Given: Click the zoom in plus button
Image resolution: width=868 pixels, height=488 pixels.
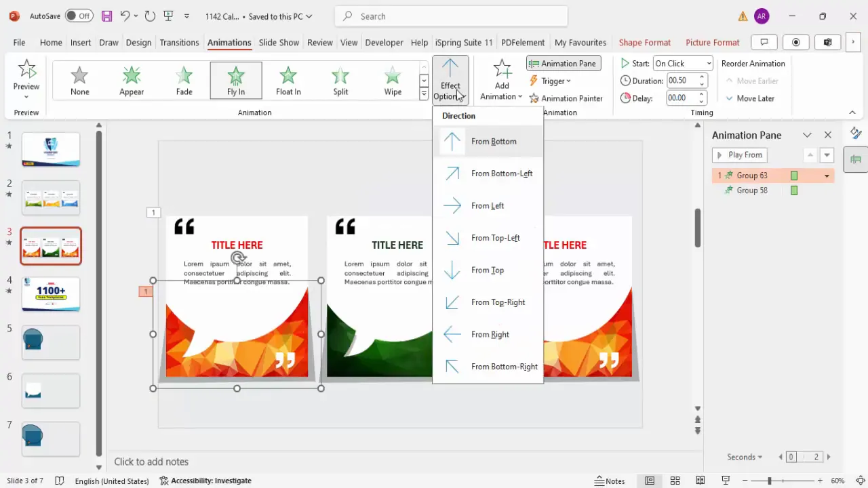Looking at the screenshot, I should (821, 481).
